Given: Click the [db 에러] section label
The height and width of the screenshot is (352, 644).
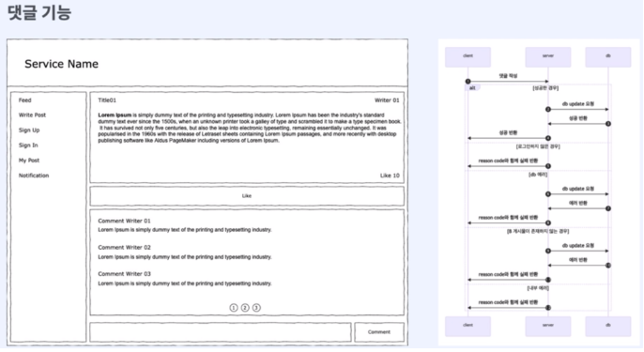Looking at the screenshot, I should click(538, 175).
